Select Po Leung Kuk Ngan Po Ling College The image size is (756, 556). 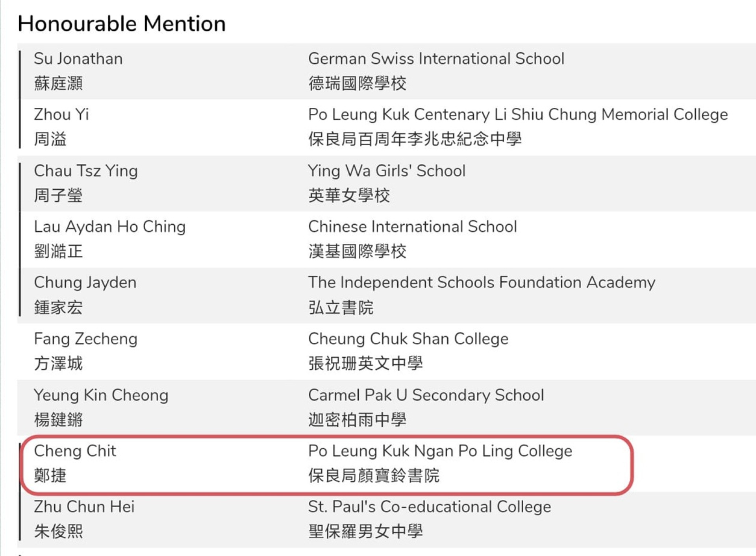click(x=440, y=451)
